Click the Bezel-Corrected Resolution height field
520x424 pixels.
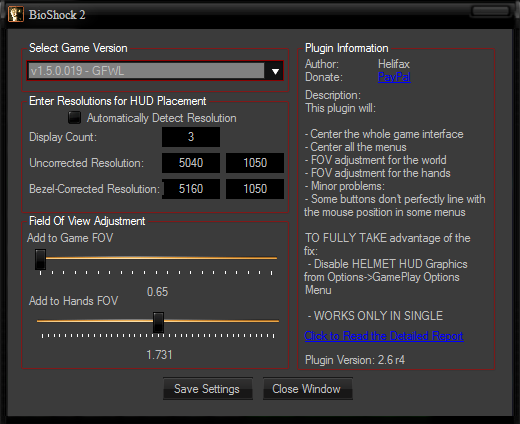255,189
